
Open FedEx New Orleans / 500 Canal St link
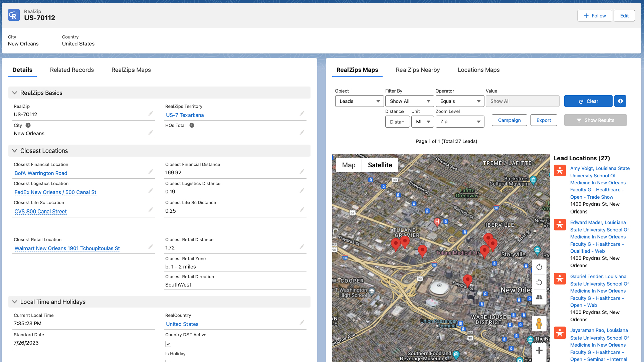point(55,192)
